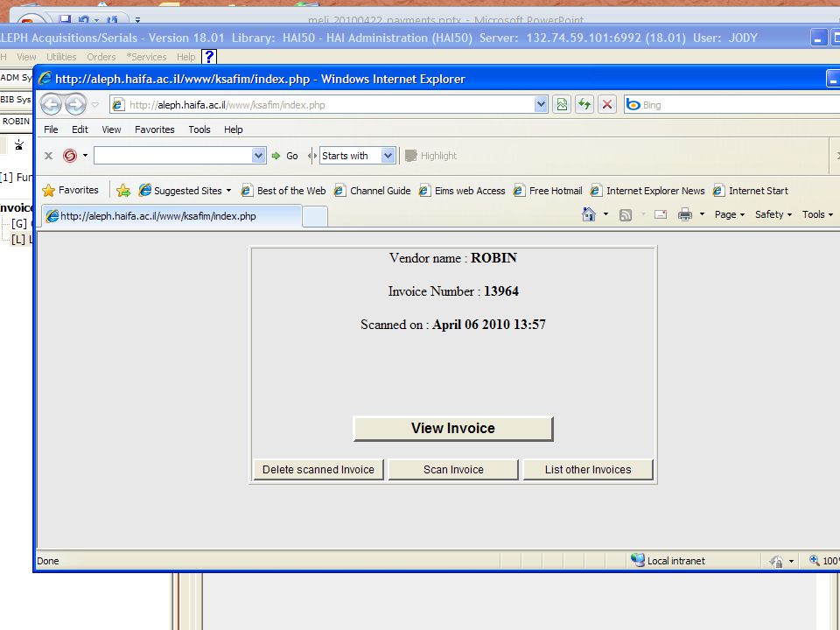Open Internet Start favorite

click(751, 191)
